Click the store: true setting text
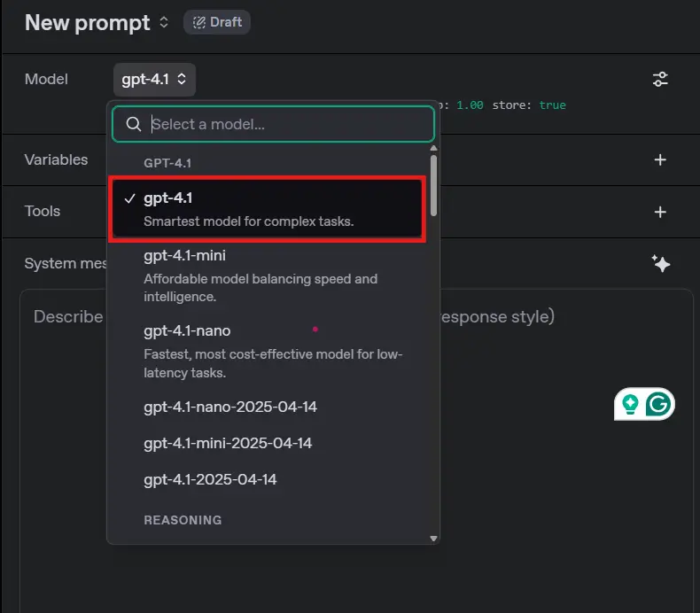Viewport: 700px width, 613px height. tap(529, 105)
